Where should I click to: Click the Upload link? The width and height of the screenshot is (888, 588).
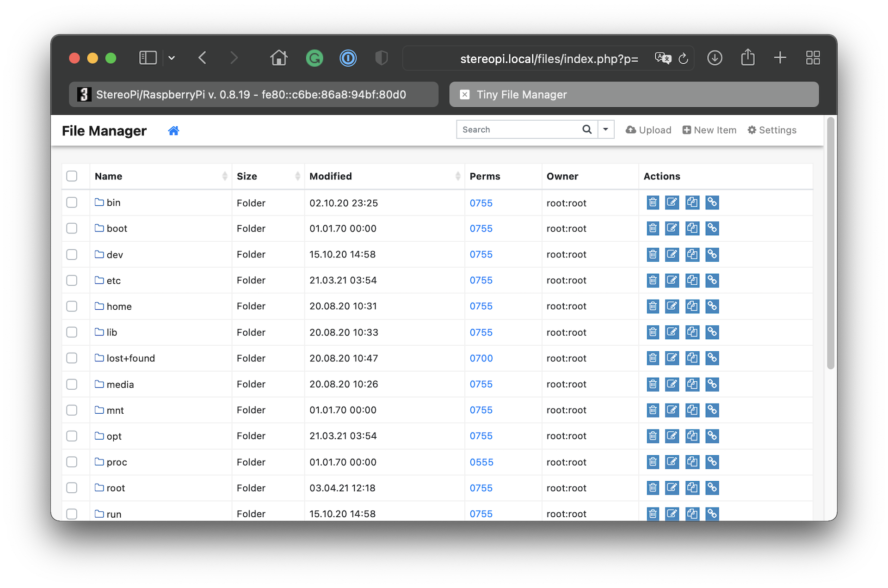648,130
